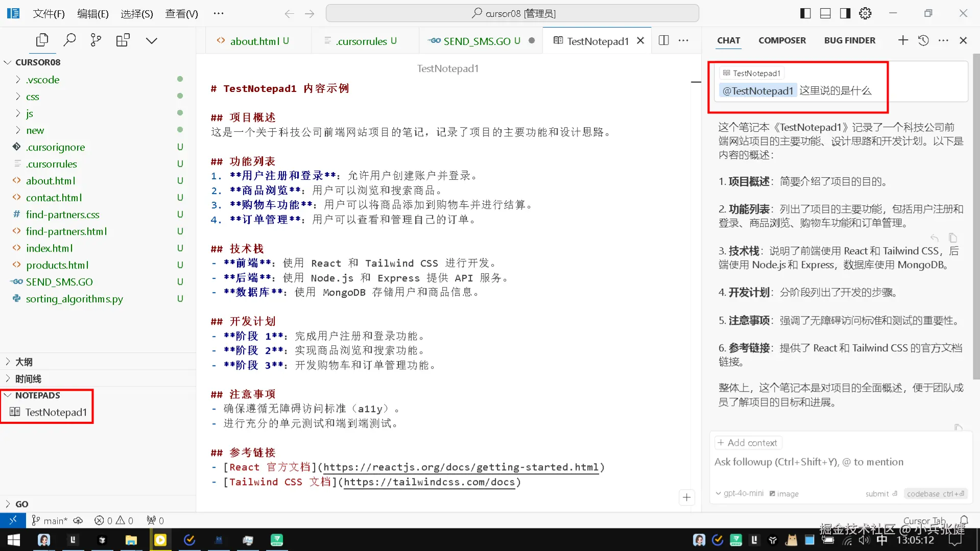Start a new chat with plus icon
Image resolution: width=980 pixels, height=551 pixels.
(x=903, y=40)
